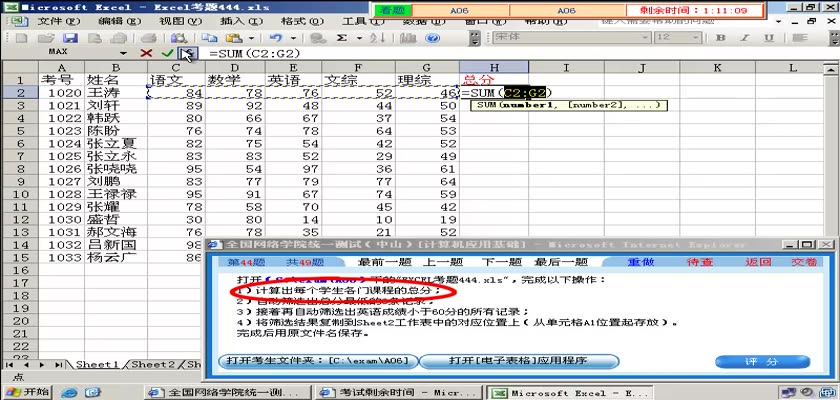Viewport: 840px width, 400px height.
Task: Go to next question 下一题
Action: (501, 262)
